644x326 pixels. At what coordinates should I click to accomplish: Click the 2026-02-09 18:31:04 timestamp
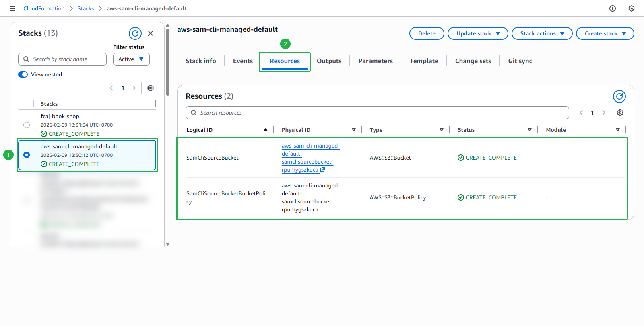tap(76, 125)
